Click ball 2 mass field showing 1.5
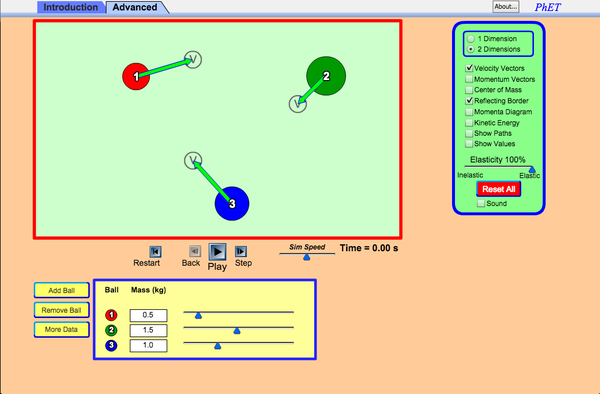The width and height of the screenshot is (600, 394). (148, 330)
